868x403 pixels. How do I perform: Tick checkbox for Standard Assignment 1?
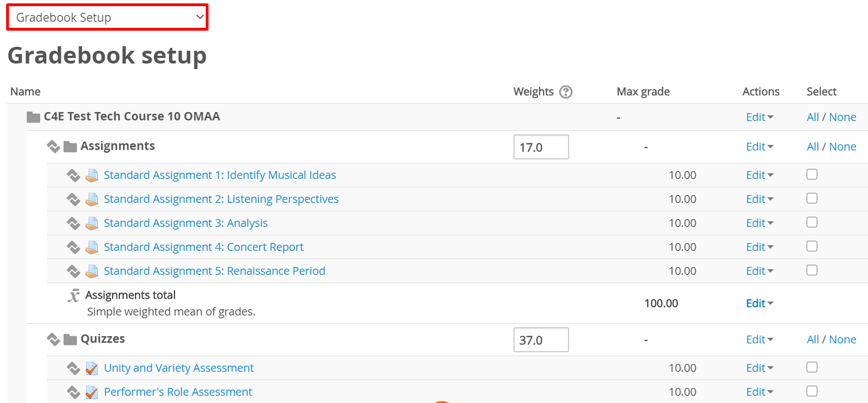pyautogui.click(x=812, y=174)
